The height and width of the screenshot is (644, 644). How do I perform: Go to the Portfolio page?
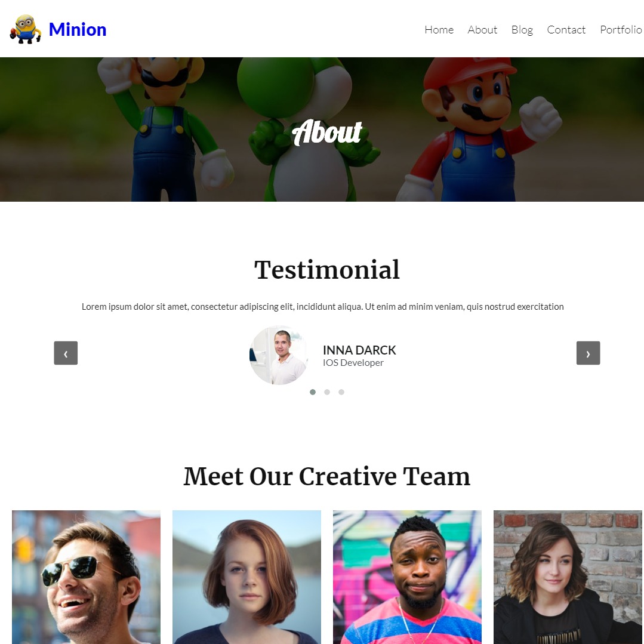point(621,30)
